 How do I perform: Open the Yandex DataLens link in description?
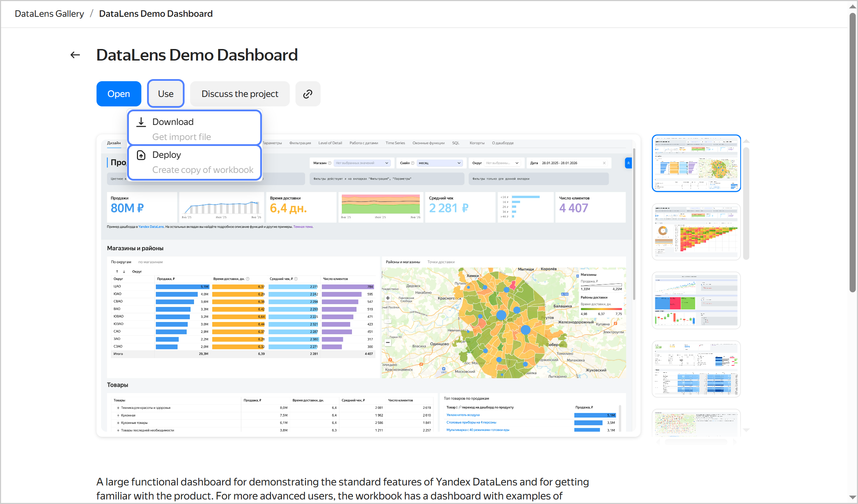[x=151, y=227]
